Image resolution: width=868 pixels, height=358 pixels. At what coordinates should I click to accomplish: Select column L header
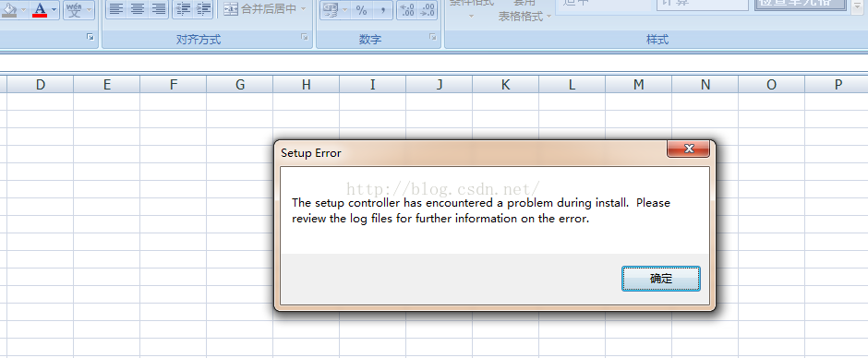click(x=572, y=84)
